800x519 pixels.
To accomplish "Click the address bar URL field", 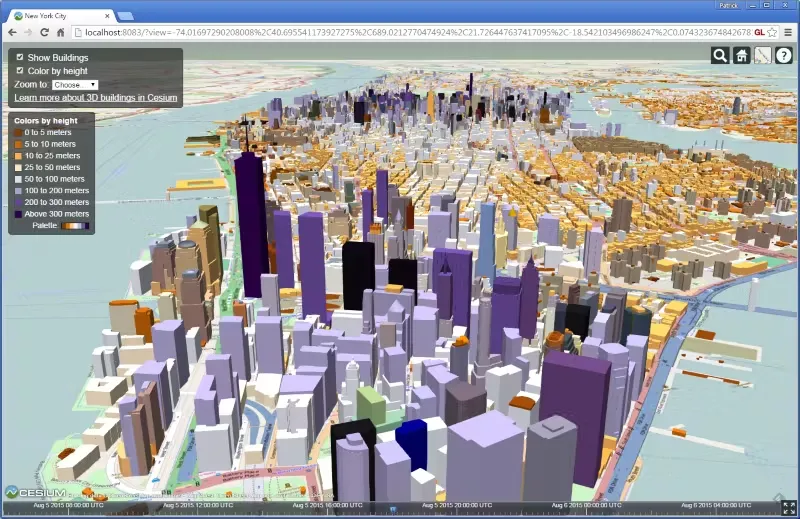I will coord(417,32).
